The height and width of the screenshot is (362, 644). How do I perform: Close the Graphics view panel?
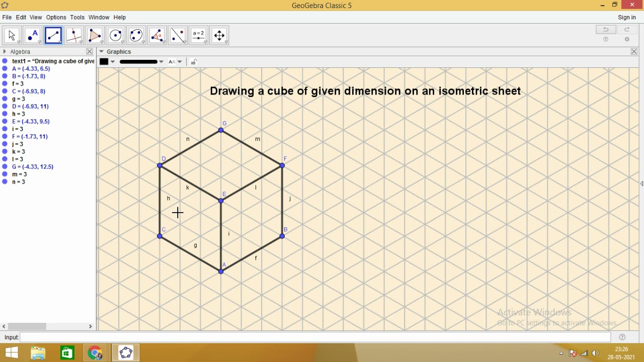tap(634, 51)
